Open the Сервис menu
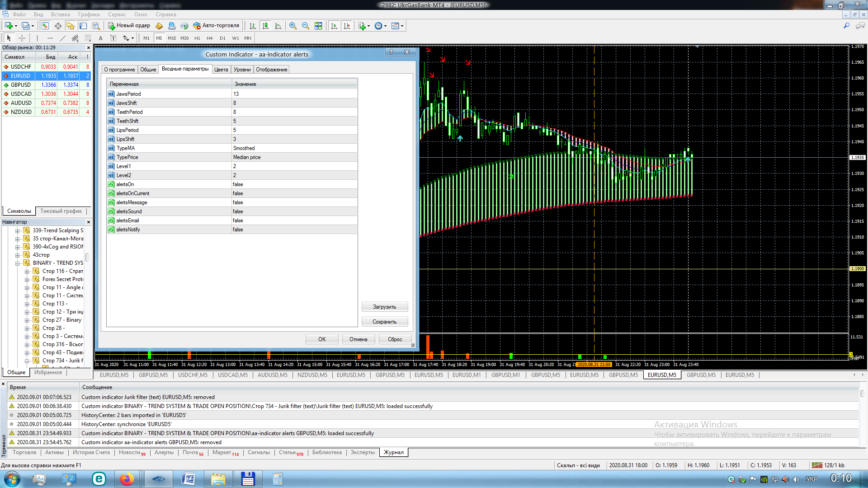868x488 pixels. pyautogui.click(x=117, y=14)
